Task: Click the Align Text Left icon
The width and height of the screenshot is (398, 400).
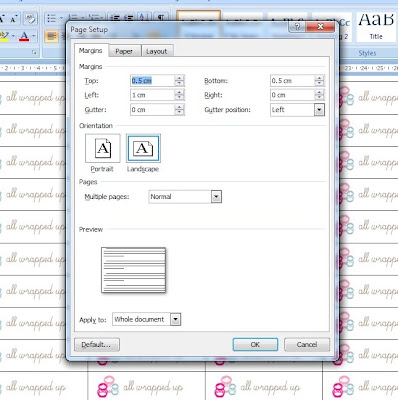Action: [51, 36]
